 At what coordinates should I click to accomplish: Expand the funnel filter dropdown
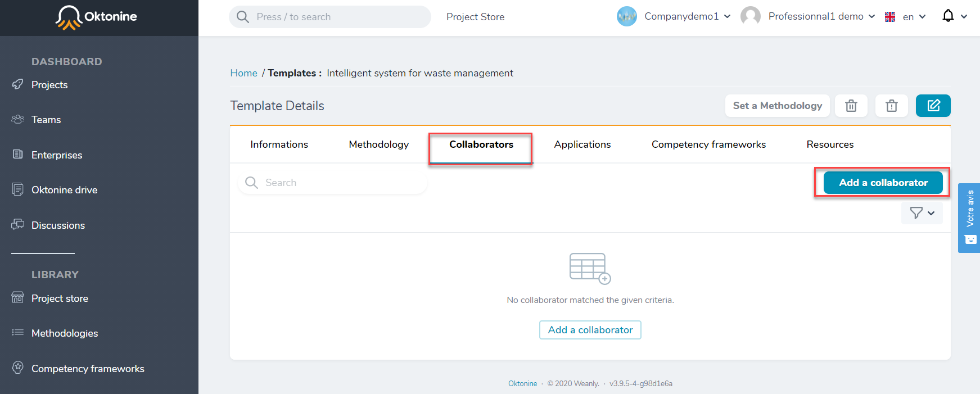pos(922,213)
